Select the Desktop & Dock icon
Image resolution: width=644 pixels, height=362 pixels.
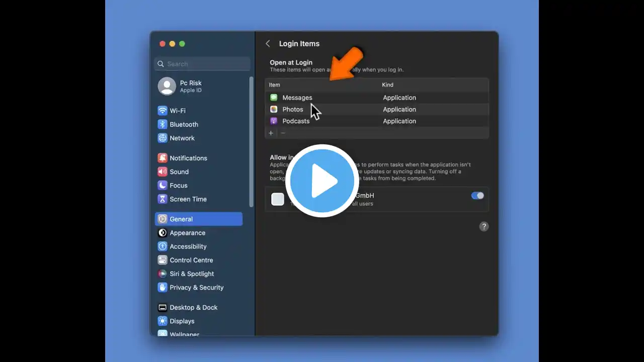click(x=163, y=307)
